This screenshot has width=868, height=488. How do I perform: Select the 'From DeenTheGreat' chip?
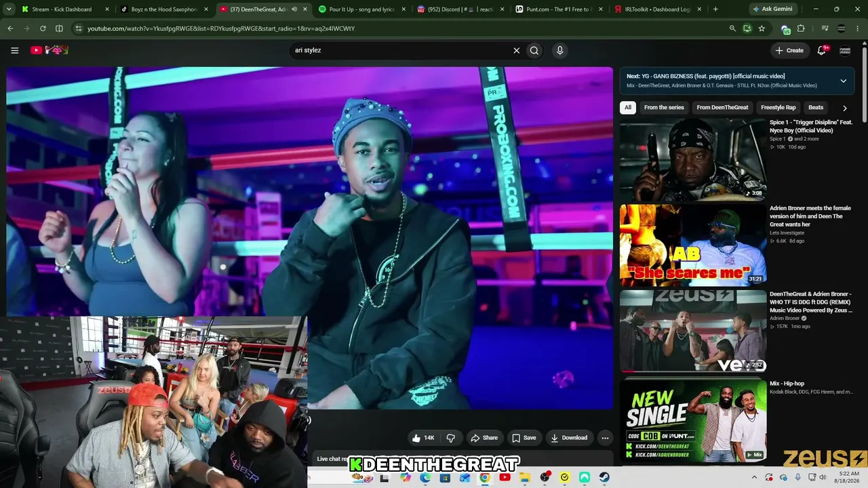722,107
